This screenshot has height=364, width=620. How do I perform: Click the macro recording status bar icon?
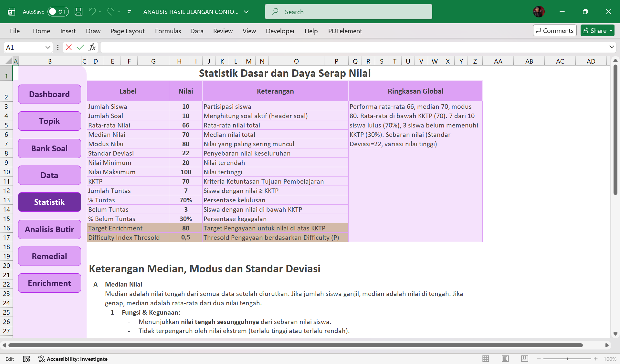(x=26, y=359)
